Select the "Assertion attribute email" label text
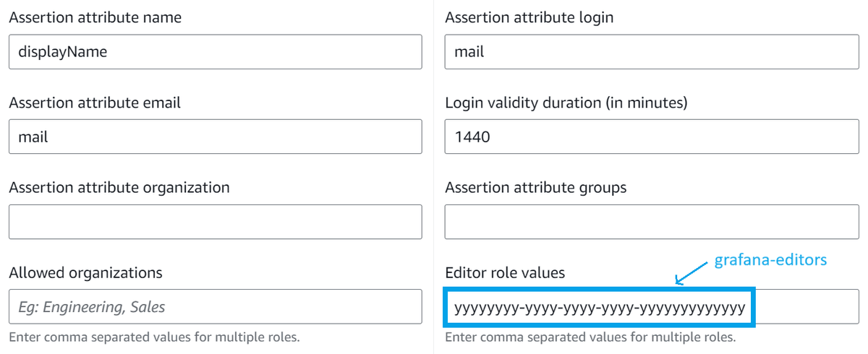The image size is (868, 354). 95,103
